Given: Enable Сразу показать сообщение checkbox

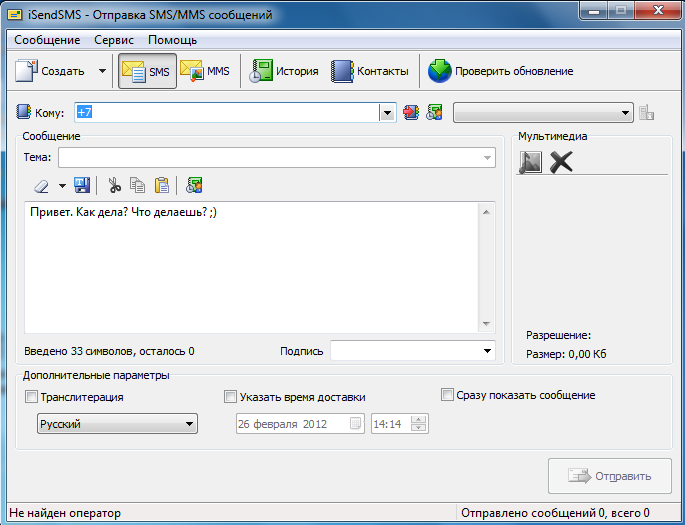Looking at the screenshot, I should (x=447, y=395).
